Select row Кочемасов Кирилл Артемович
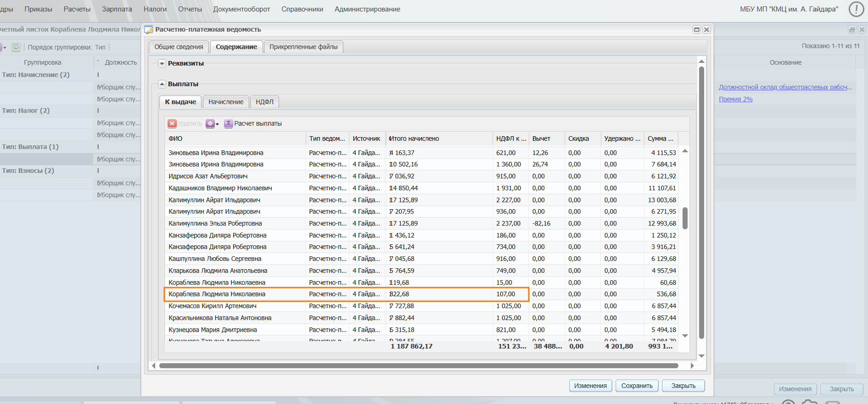The image size is (868, 404). pos(213,306)
